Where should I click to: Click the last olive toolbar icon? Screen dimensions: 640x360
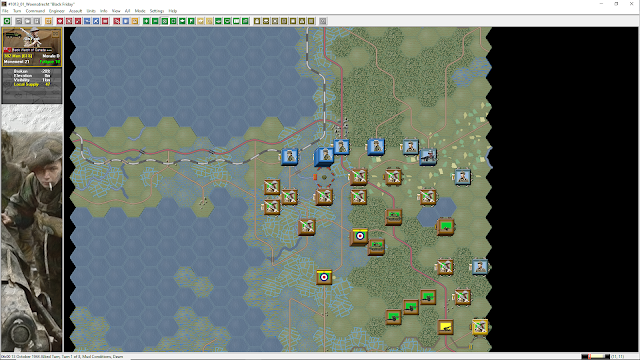tap(311, 21)
